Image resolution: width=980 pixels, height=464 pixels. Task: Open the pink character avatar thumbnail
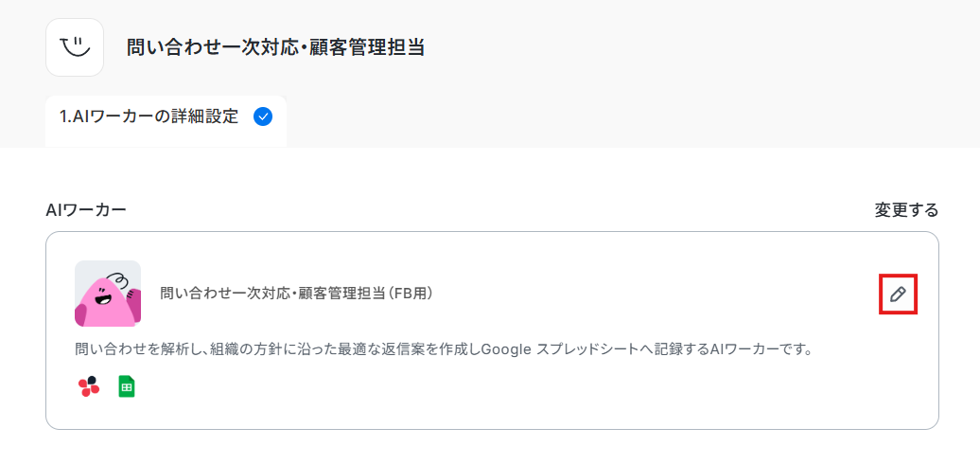[x=108, y=294]
